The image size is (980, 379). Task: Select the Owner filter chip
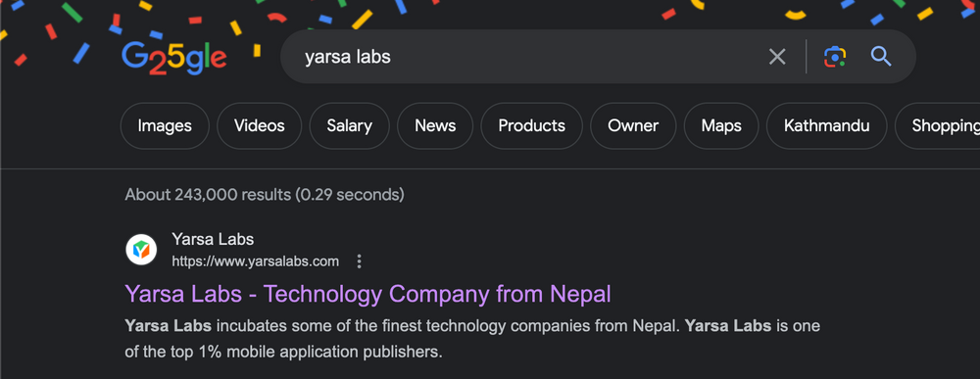[633, 126]
